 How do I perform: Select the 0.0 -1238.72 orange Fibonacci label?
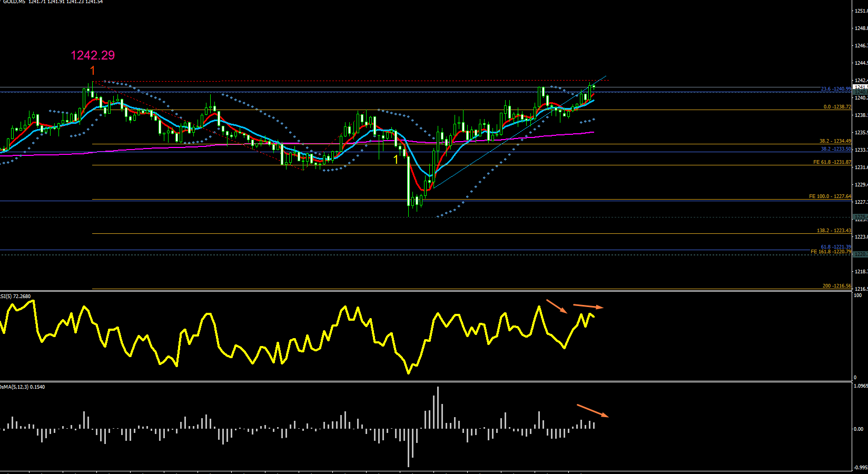click(x=837, y=107)
